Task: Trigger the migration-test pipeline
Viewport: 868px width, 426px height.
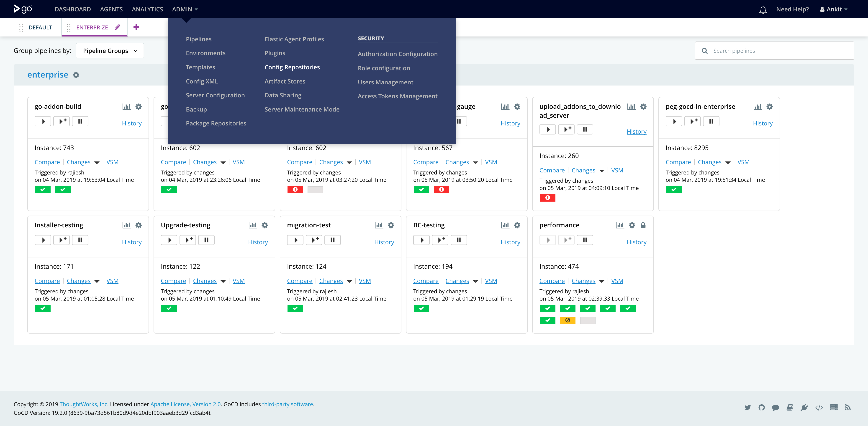Action: pos(295,240)
